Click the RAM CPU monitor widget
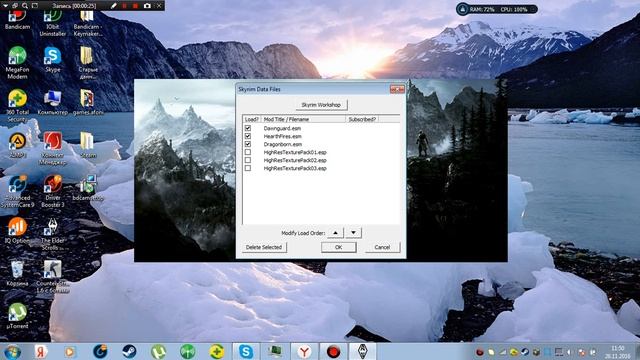This screenshot has height=360, width=640. (496, 9)
